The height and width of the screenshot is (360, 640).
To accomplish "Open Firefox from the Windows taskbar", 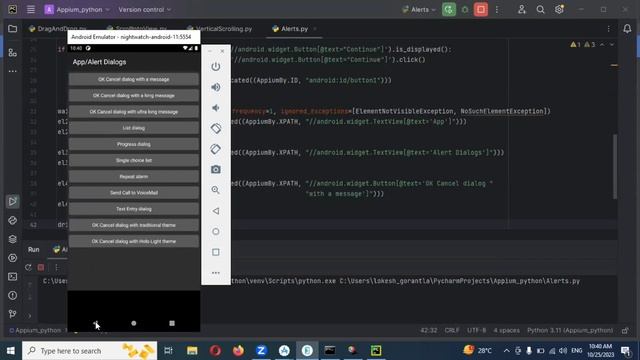I will (238, 351).
